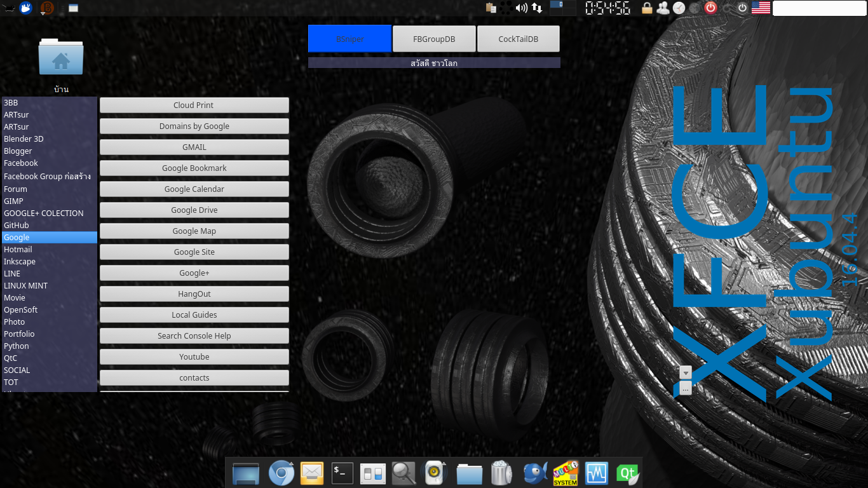
Task: Select Facebook Group ก่อสร้าง in the list
Action: 50,176
